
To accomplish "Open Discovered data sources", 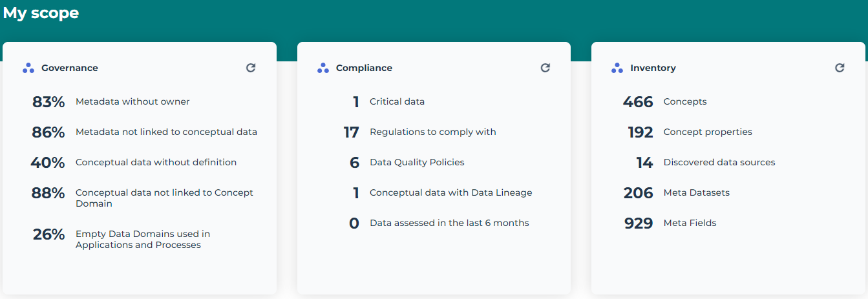I will coord(719,163).
